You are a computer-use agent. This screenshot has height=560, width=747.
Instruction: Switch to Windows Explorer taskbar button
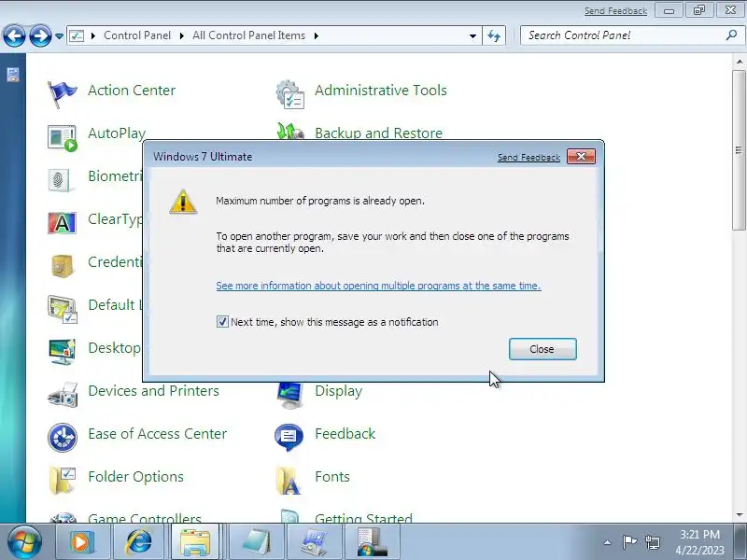tap(195, 541)
